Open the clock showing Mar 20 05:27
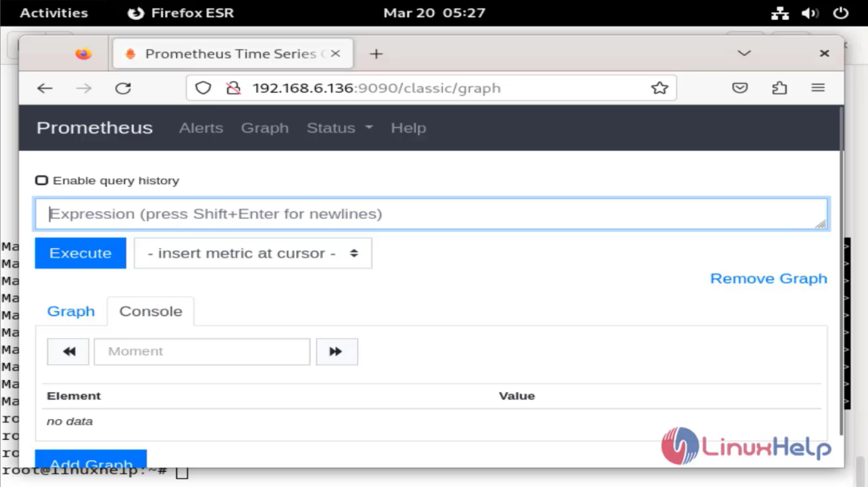Screen dimensions: 868x487 pyautogui.click(x=434, y=13)
